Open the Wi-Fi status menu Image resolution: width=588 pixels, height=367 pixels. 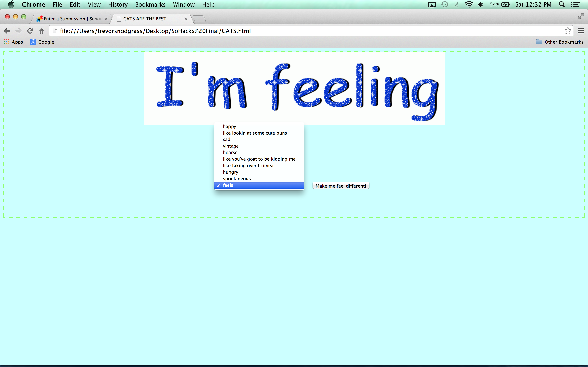[x=469, y=4]
